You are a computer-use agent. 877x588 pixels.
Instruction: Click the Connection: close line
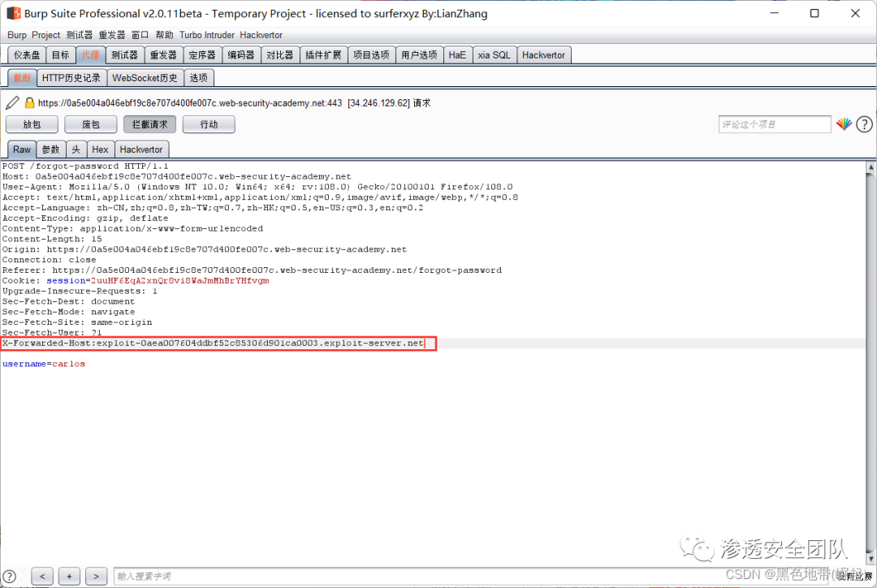(x=50, y=260)
